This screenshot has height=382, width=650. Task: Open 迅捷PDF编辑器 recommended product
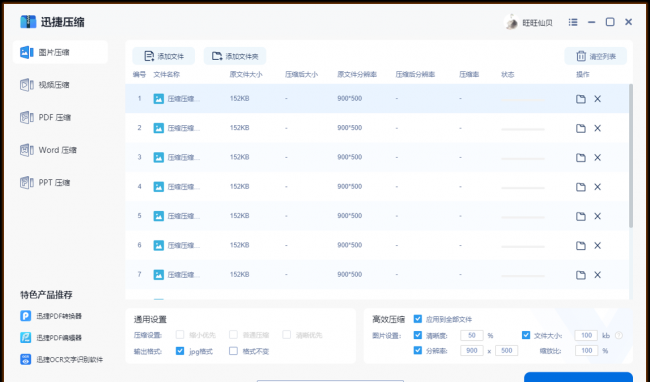tap(51, 338)
